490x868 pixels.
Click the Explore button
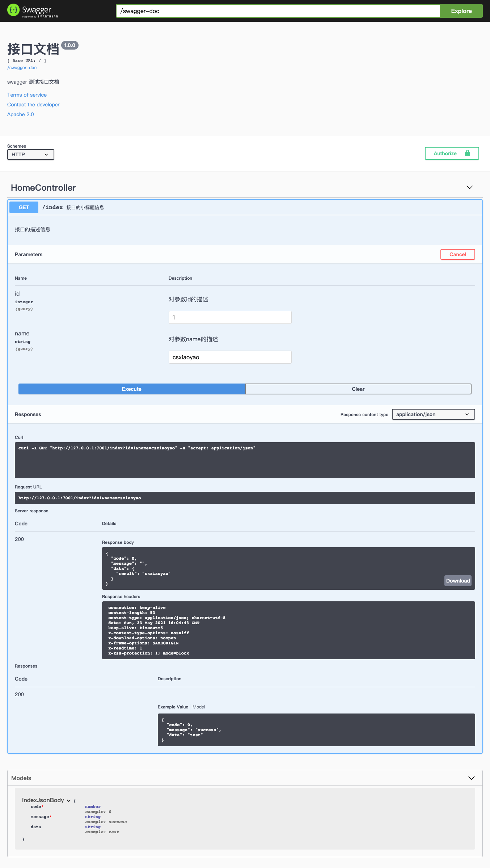point(461,11)
